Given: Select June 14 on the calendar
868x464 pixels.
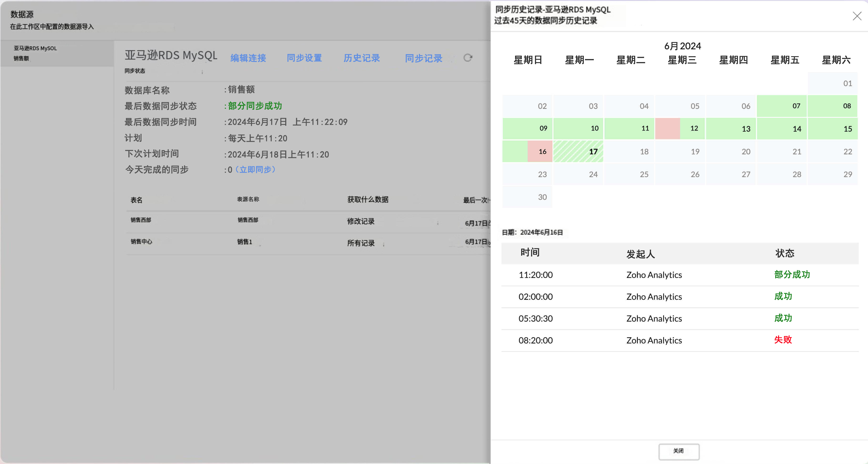Looking at the screenshot, I should coord(782,128).
